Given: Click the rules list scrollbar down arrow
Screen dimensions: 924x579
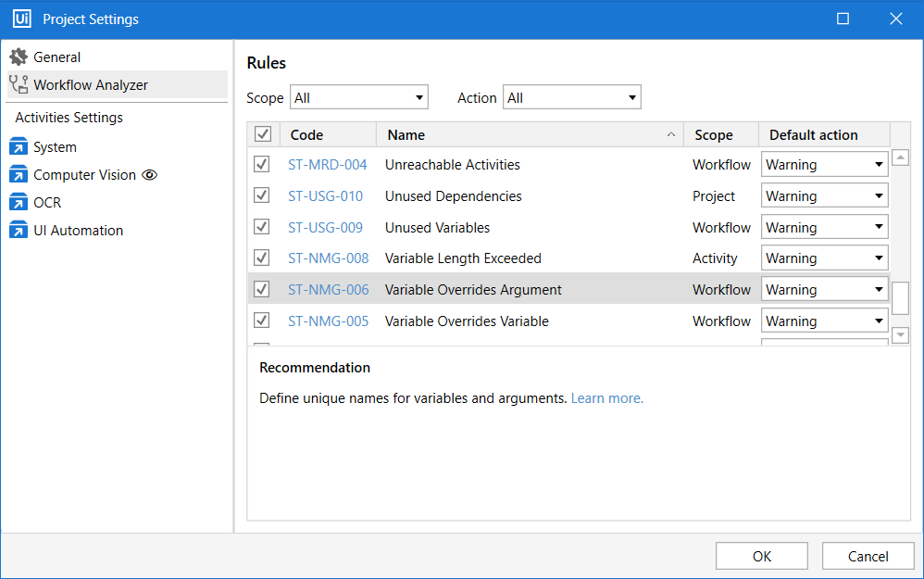Looking at the screenshot, I should click(900, 335).
